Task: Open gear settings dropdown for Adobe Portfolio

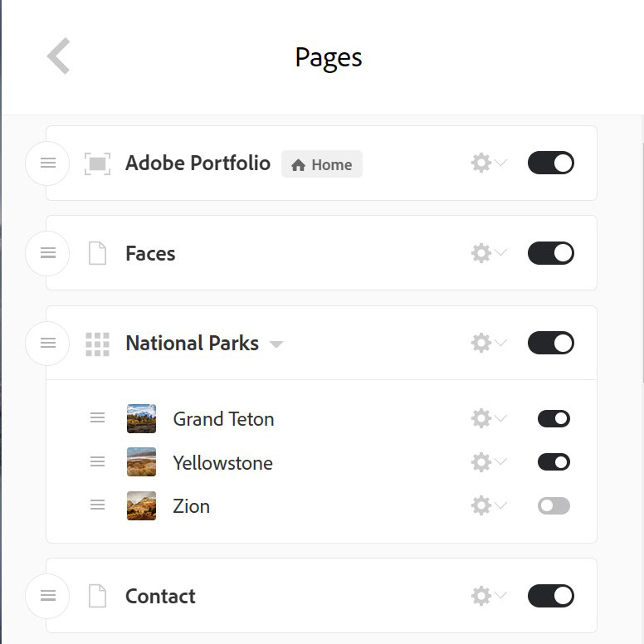Action: [489, 163]
